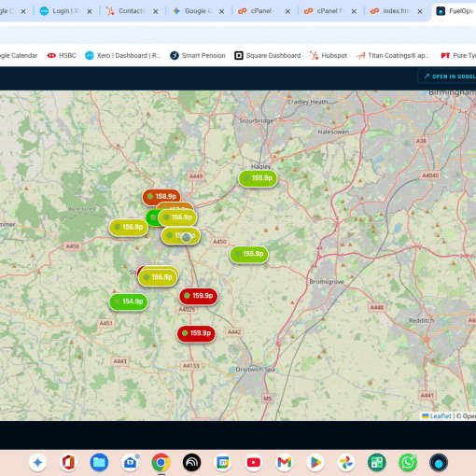The height and width of the screenshot is (476, 476).
Task: Switch to the cPanel F tab
Action: (x=325, y=11)
